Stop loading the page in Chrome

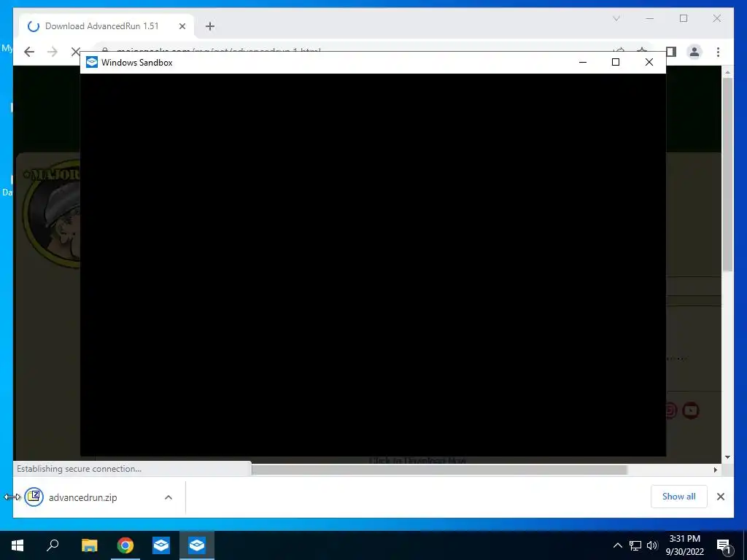[x=75, y=52]
